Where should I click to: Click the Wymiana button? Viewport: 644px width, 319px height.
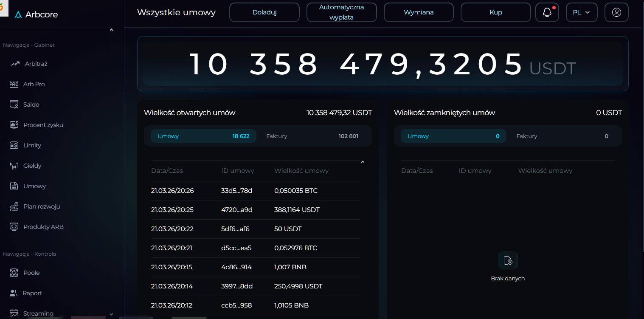pos(419,12)
